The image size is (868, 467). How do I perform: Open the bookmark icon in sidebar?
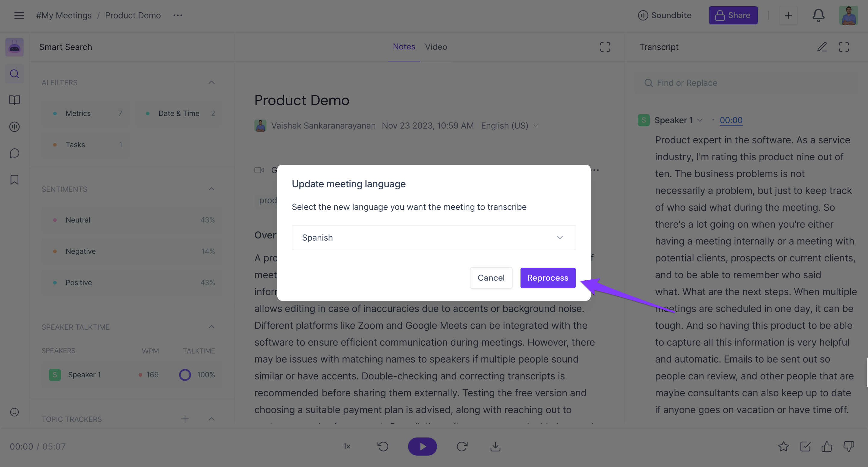[x=14, y=179]
